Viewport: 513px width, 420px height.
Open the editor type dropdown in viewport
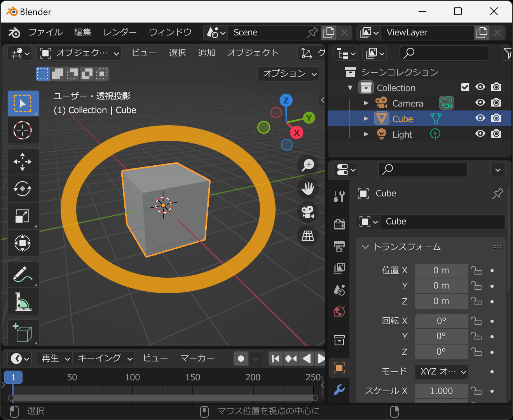tap(20, 53)
